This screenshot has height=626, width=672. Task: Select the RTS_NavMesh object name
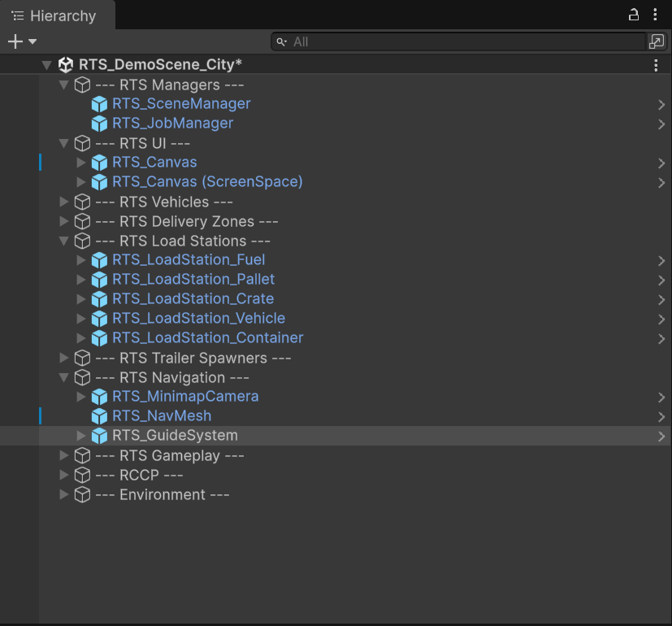[162, 416]
